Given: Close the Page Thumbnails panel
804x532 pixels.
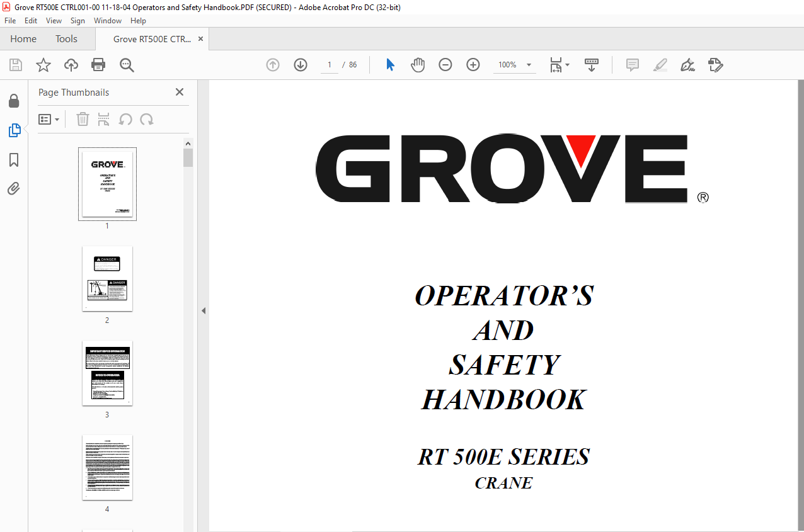Looking at the screenshot, I should (180, 92).
